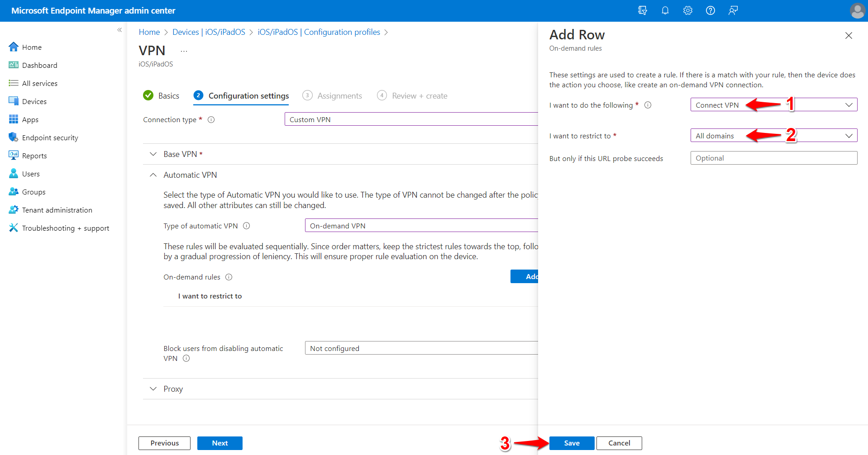Show info for 'I want to do the following'

(648, 105)
